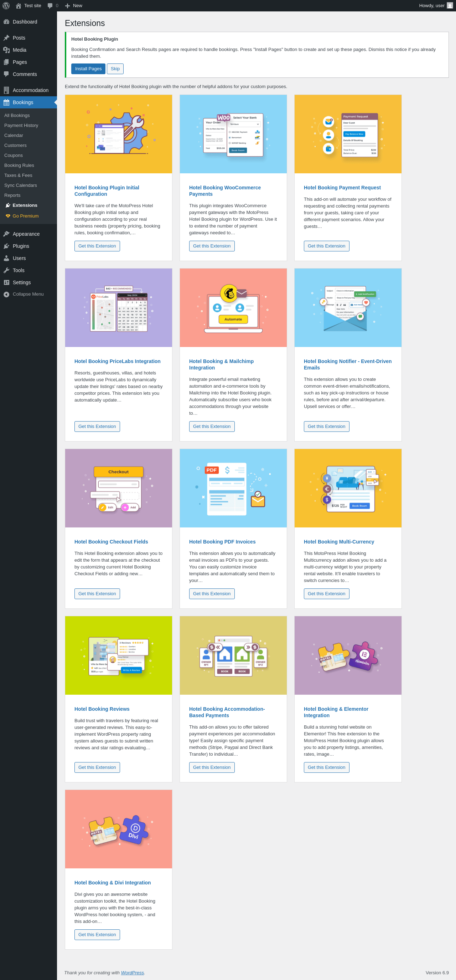456x980 pixels.
Task: Click the Go Premium diamond icon
Action: tap(8, 216)
